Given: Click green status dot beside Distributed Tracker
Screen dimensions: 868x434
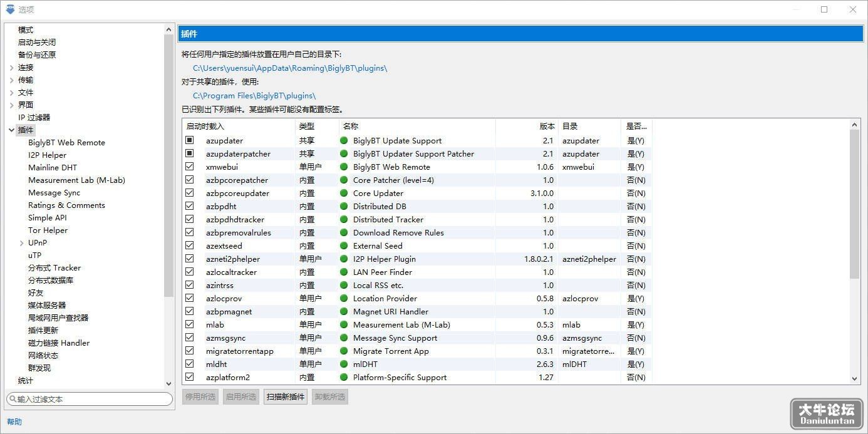Looking at the screenshot, I should tap(344, 219).
